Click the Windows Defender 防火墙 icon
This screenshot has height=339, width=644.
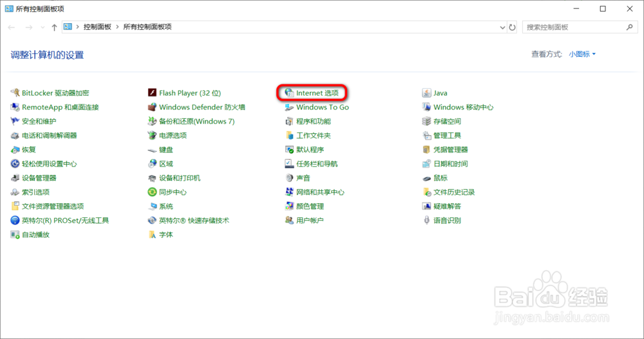tap(153, 107)
